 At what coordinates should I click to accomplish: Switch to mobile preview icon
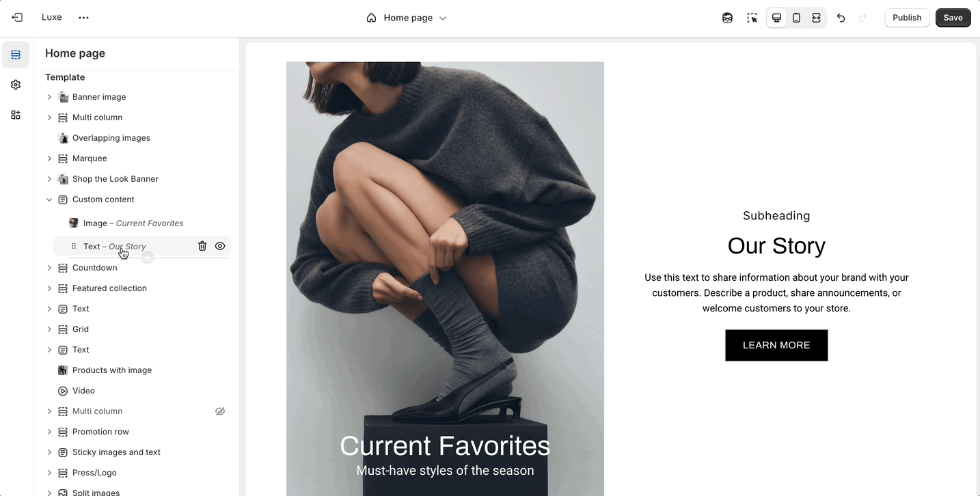pyautogui.click(x=797, y=18)
